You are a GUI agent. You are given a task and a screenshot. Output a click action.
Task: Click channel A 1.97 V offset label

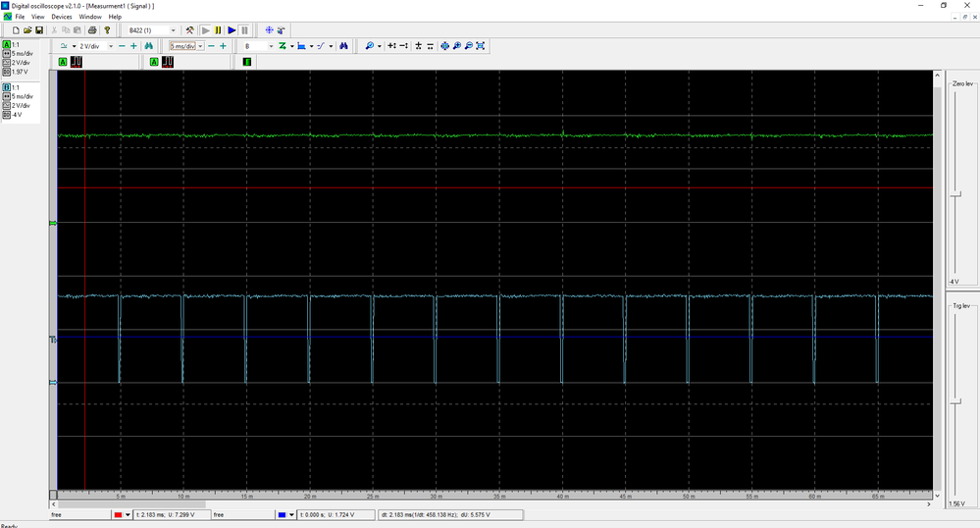[x=20, y=72]
